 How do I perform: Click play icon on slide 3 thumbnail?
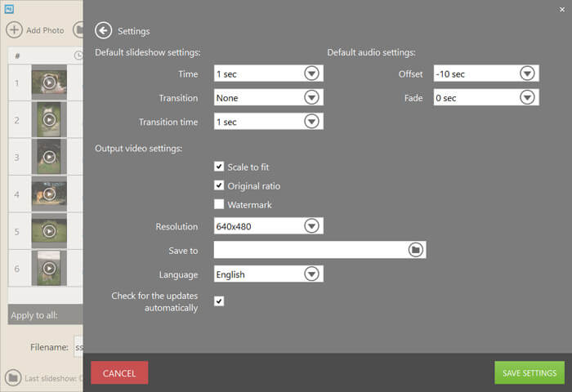pyautogui.click(x=49, y=157)
